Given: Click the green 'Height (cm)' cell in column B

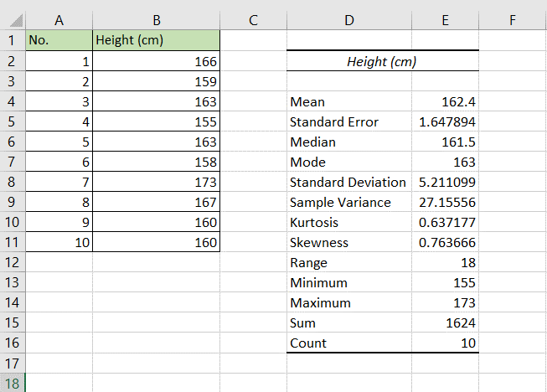Looking at the screenshot, I should coord(156,40).
